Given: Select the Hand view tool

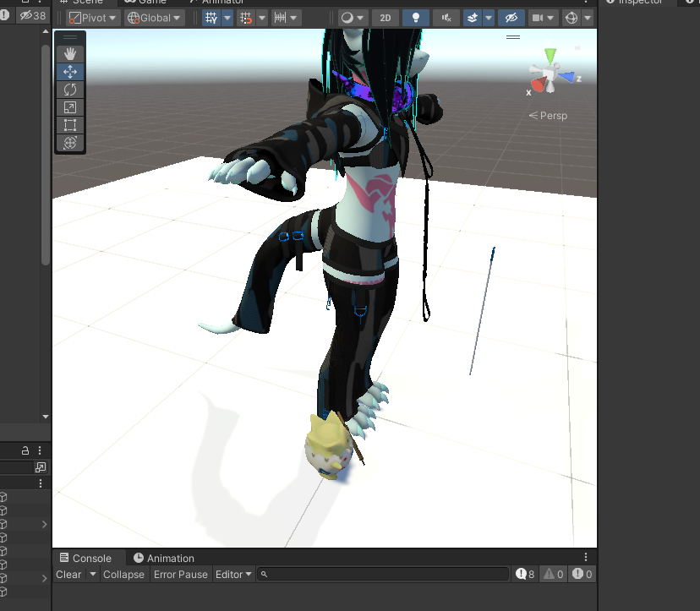Looking at the screenshot, I should [70, 54].
